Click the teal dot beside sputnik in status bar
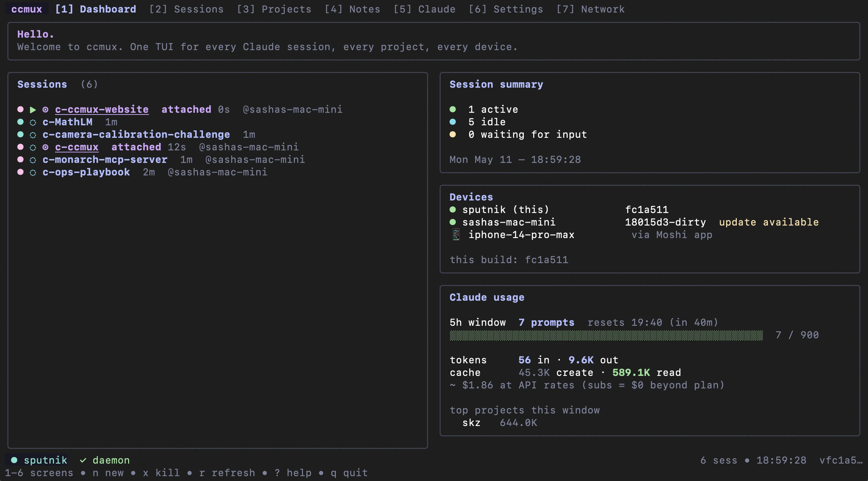This screenshot has width=868, height=481. (14, 460)
